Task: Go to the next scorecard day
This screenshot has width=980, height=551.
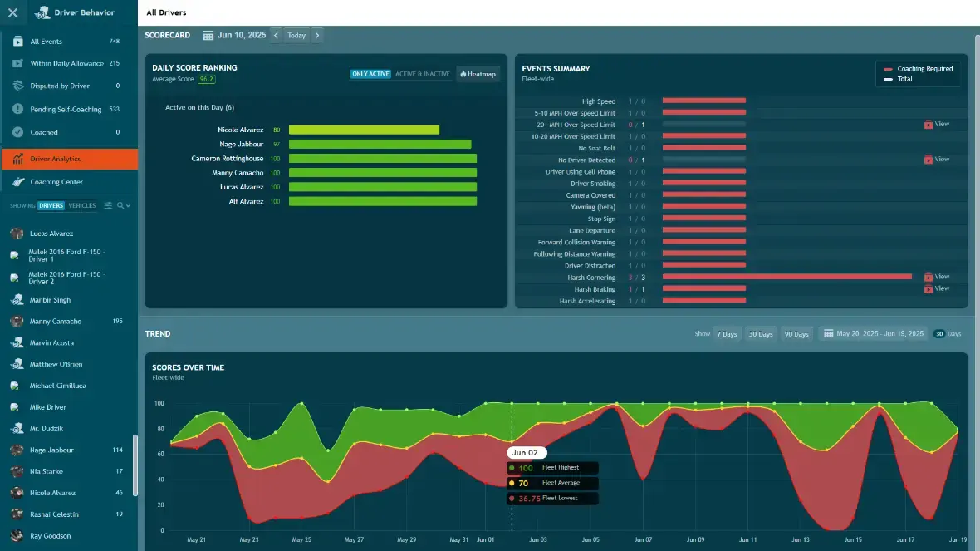Action: click(317, 36)
